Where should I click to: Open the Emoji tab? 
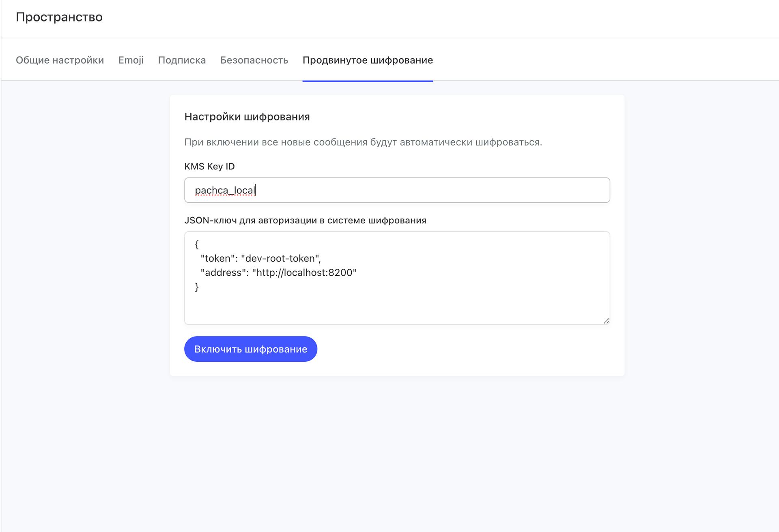(131, 60)
